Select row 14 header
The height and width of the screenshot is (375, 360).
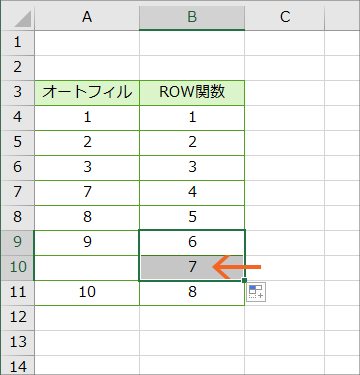coord(17,365)
